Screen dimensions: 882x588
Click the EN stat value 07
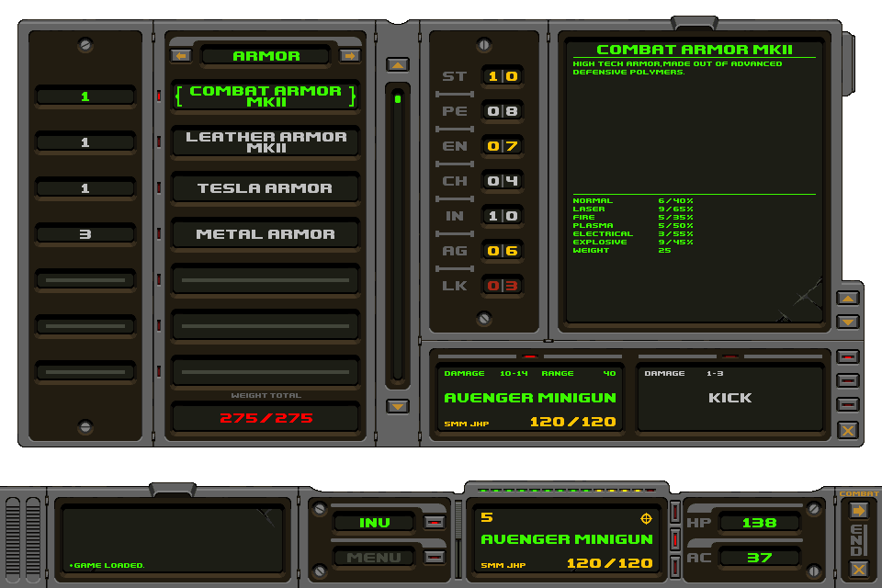click(503, 146)
